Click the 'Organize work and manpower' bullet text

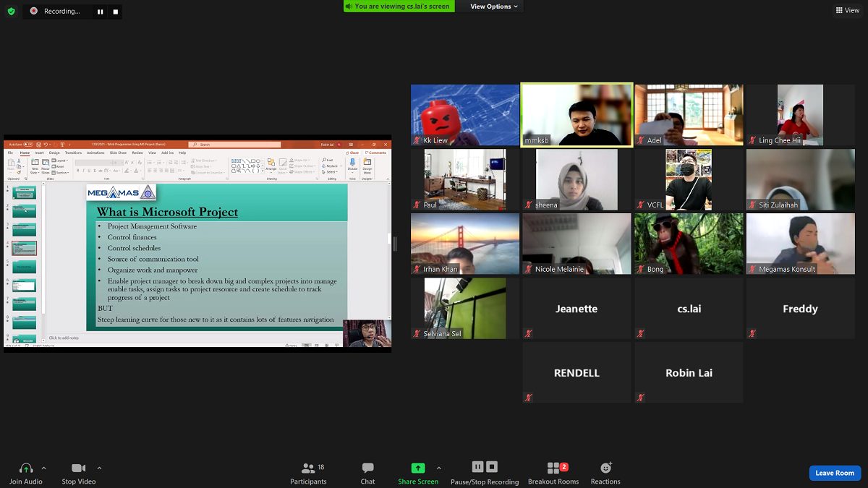[153, 270]
